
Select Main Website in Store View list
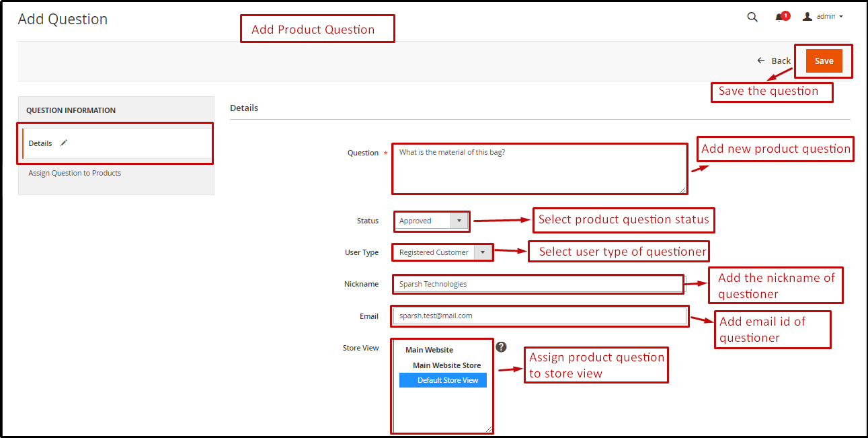[430, 349]
